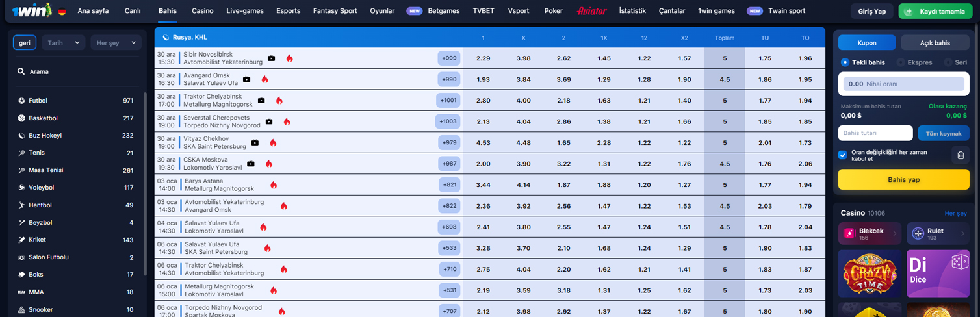Expand +990 markets for Avangard Omsk
Screen dimensions: 980x317
(449, 79)
